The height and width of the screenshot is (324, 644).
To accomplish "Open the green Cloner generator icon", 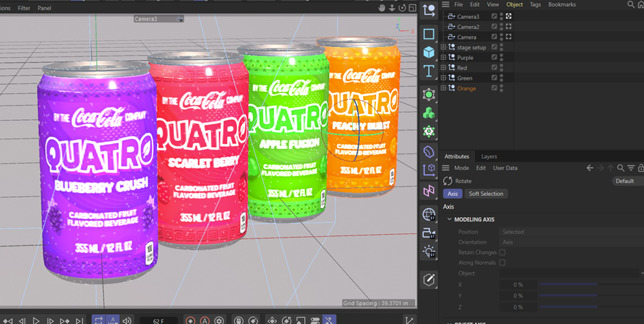I will point(429,113).
